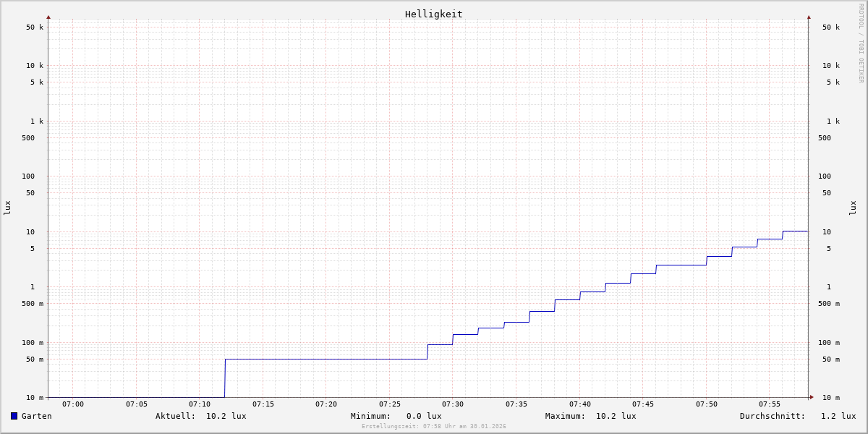Viewport: 868px width, 434px height.
Task: Click the Minimum 0.0 lux value
Action: point(423,416)
